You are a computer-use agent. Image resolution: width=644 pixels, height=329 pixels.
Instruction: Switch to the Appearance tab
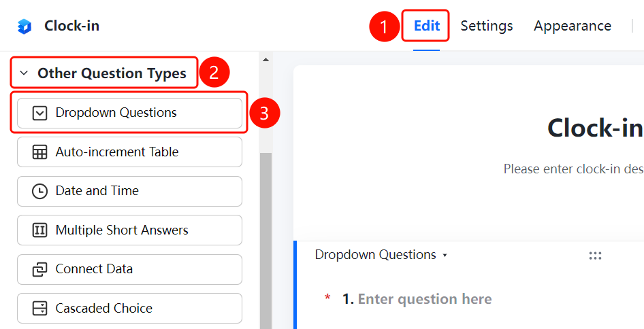click(x=572, y=26)
